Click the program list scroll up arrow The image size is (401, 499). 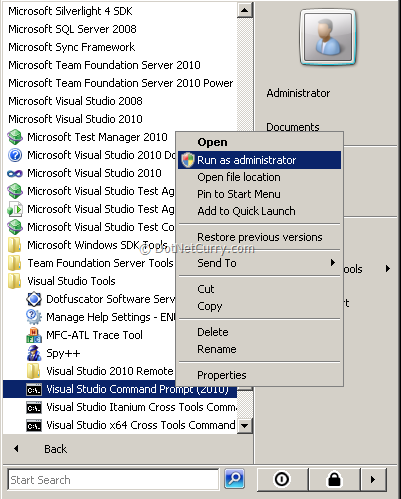pos(245,10)
